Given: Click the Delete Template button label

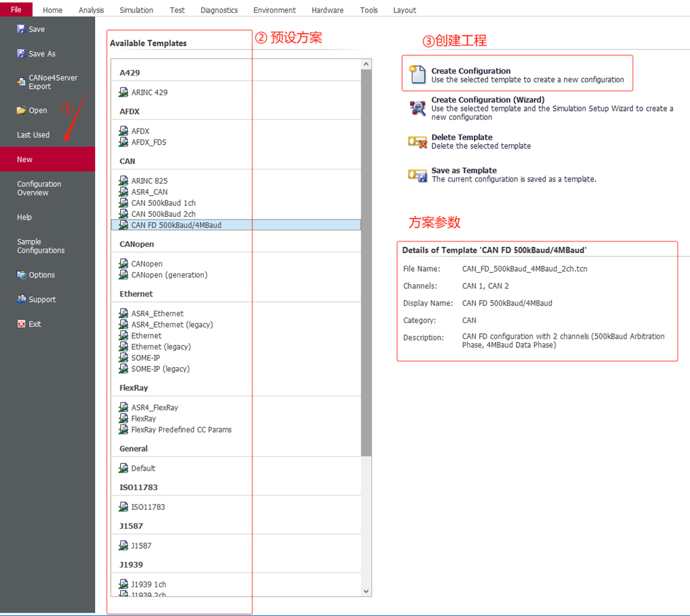Looking at the screenshot, I should (462, 137).
